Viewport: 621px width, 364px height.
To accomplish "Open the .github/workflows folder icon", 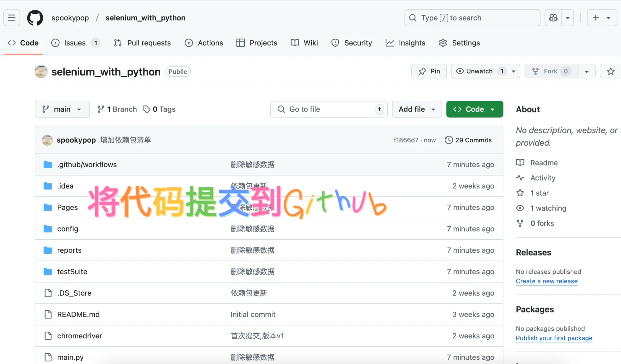I will [48, 164].
